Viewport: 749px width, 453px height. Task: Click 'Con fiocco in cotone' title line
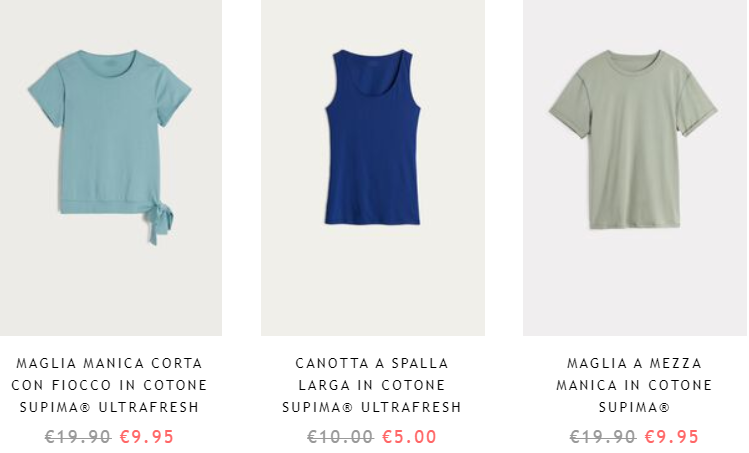(x=109, y=385)
